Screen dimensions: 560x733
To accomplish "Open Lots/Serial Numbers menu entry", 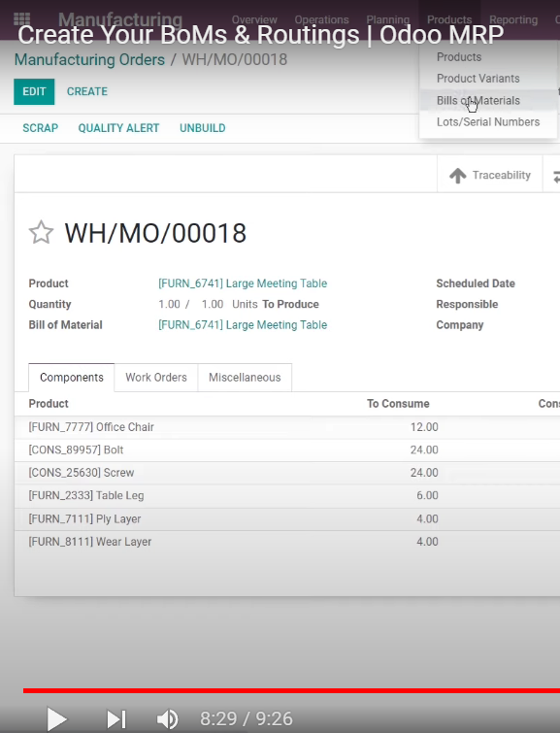I will click(488, 122).
